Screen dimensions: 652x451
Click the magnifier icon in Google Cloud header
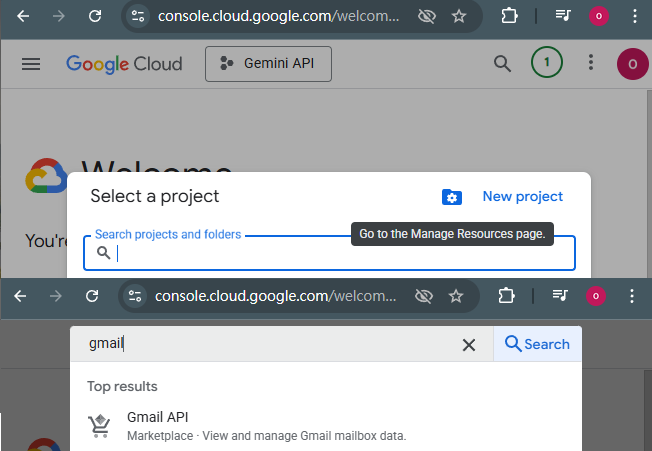pos(503,64)
